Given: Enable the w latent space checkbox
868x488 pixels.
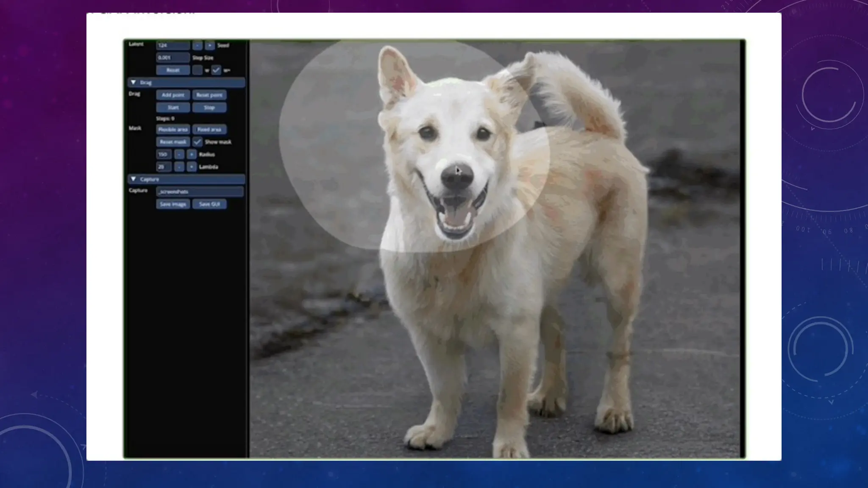Looking at the screenshot, I should (197, 70).
